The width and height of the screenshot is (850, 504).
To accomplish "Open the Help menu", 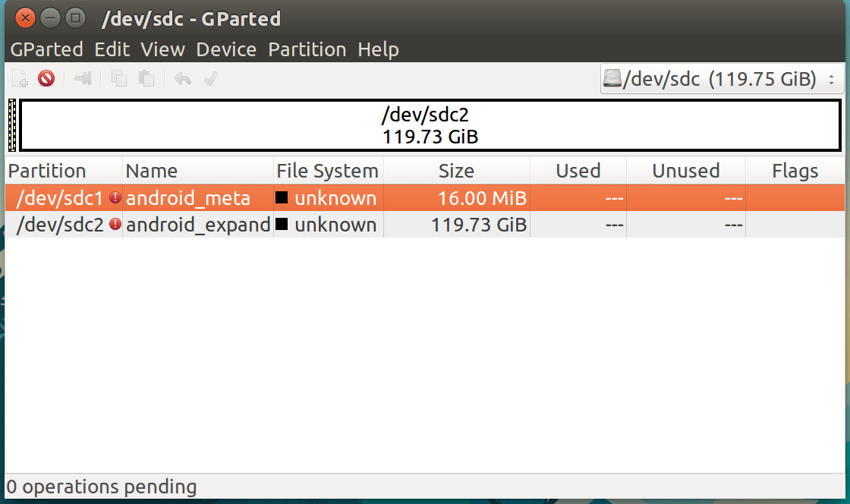I will pos(379,49).
